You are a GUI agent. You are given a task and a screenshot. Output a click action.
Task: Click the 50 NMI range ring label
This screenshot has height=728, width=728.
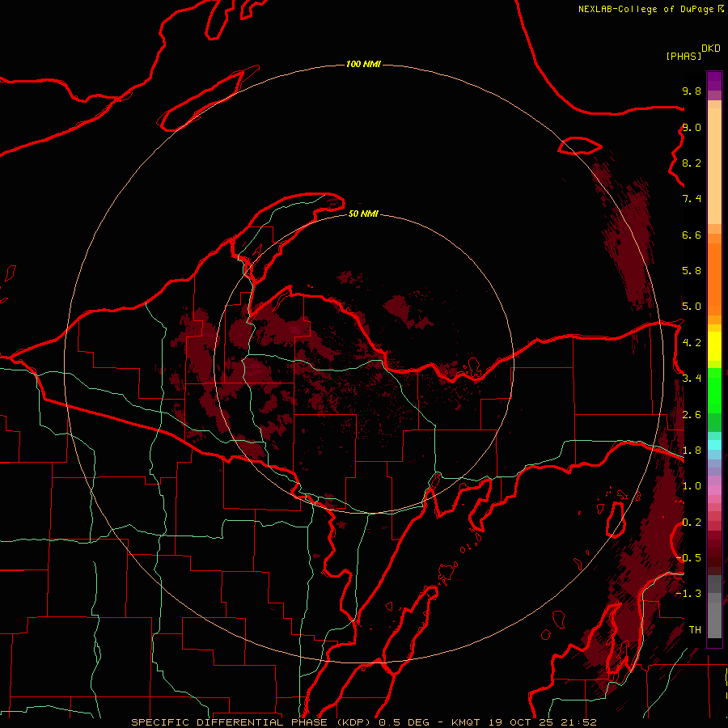[x=363, y=214]
